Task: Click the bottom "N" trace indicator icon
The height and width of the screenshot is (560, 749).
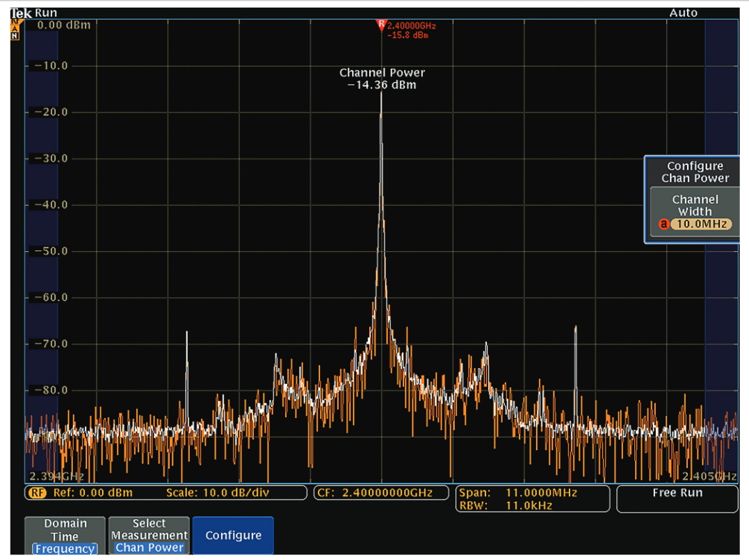Action: pyautogui.click(x=15, y=36)
